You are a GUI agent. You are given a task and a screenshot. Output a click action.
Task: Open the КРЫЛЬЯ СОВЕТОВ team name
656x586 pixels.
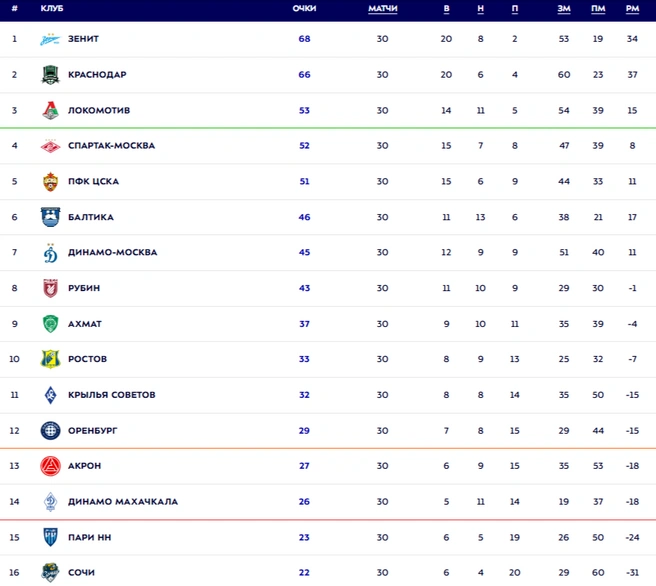pos(112,395)
